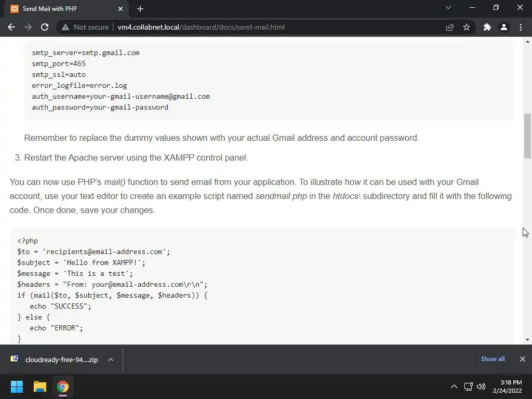Click the italic htdocs\ subdirectory text

coord(346,196)
